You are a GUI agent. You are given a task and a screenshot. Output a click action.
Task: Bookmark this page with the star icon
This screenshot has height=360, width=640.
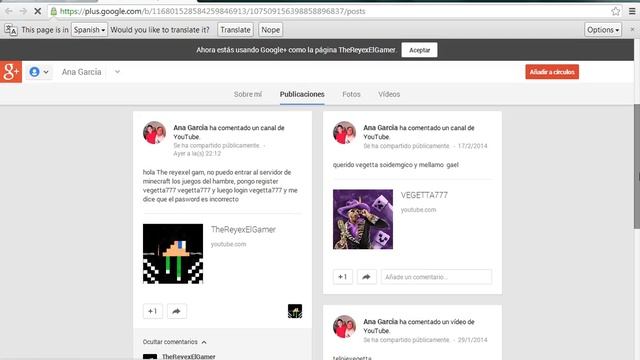pyautogui.click(x=616, y=11)
